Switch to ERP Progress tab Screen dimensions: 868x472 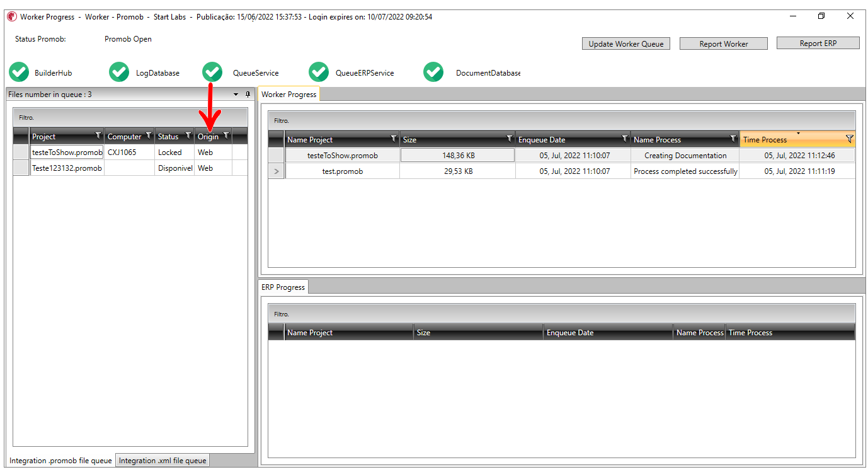[283, 287]
